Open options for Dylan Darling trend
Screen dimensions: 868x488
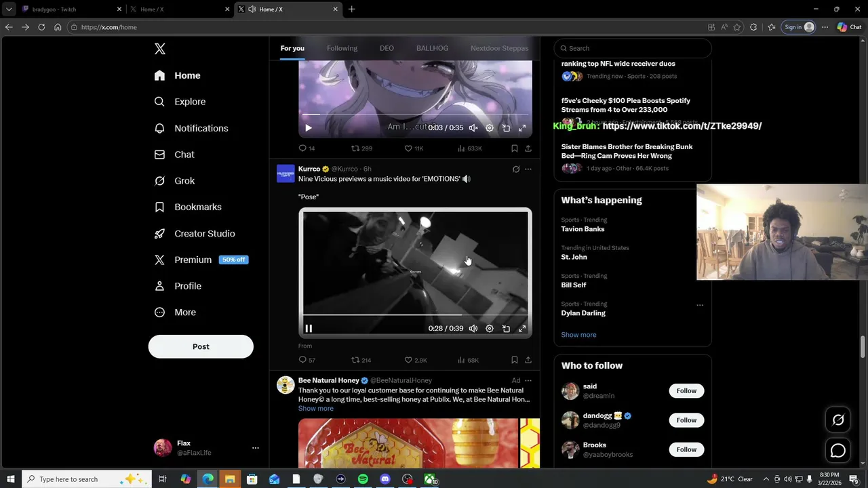(x=700, y=305)
